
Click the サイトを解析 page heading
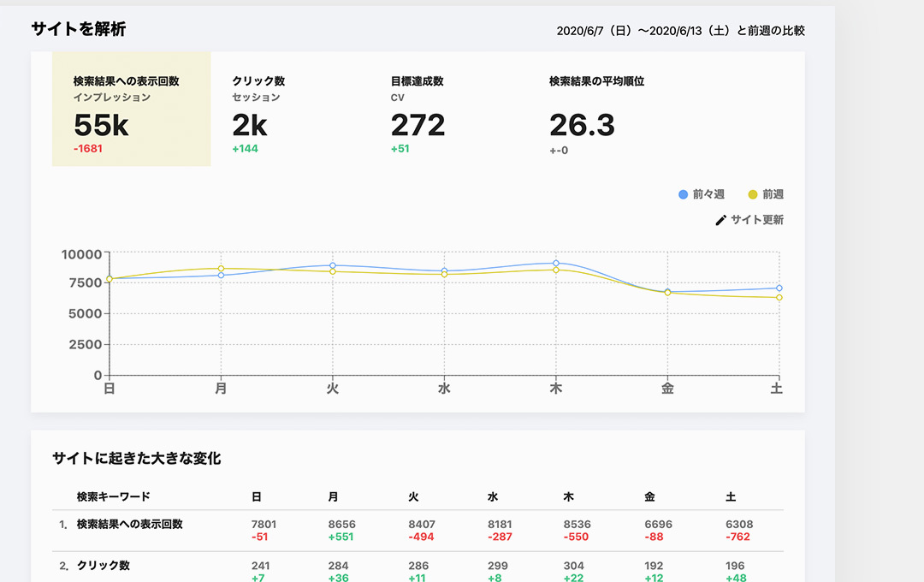point(79,29)
